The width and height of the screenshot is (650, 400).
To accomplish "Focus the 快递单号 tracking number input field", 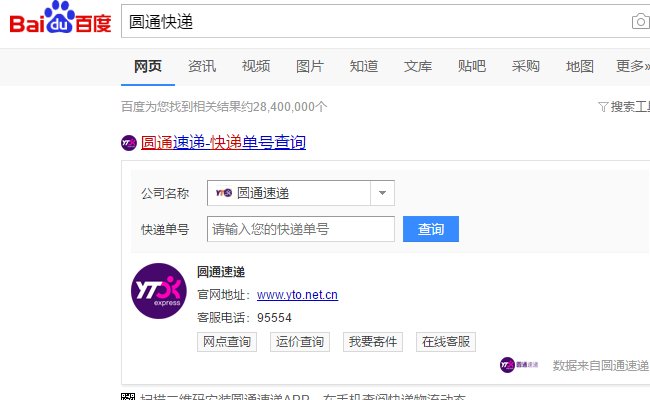I will pyautogui.click(x=300, y=229).
